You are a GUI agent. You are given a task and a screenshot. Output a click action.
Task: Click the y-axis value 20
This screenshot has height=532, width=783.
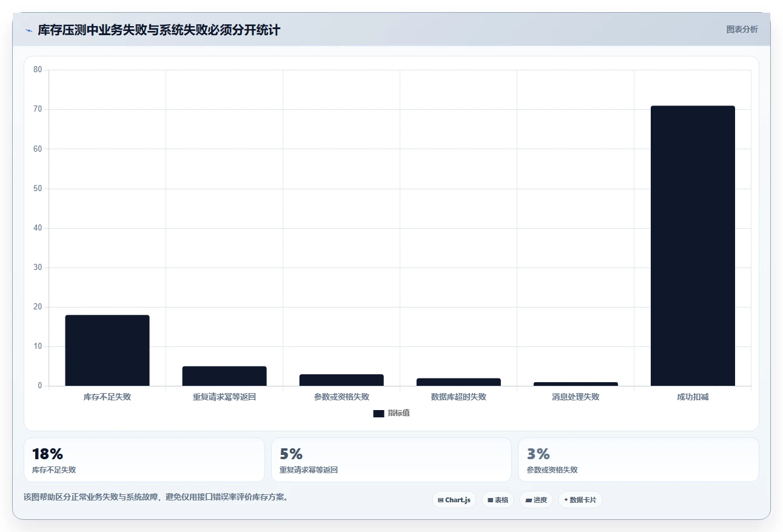pos(38,307)
